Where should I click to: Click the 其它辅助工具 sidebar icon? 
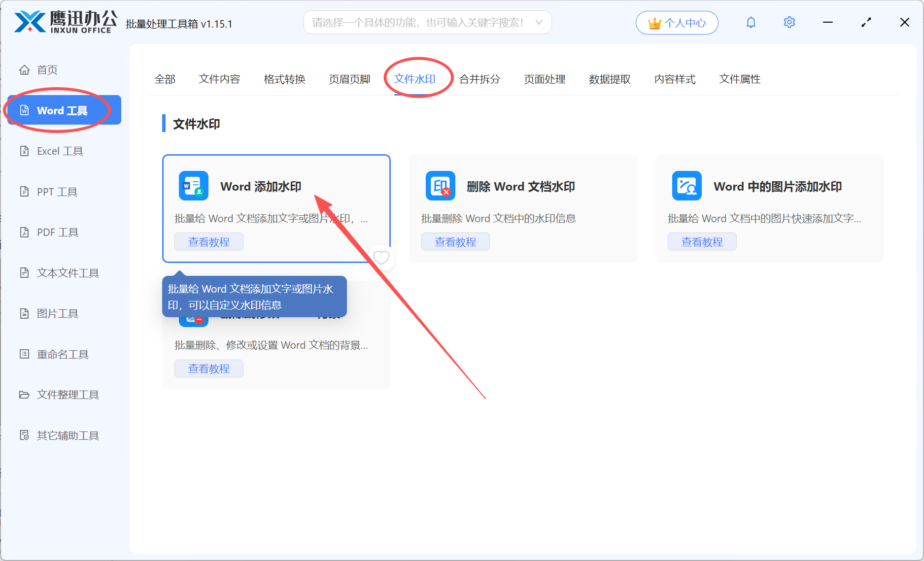24,435
